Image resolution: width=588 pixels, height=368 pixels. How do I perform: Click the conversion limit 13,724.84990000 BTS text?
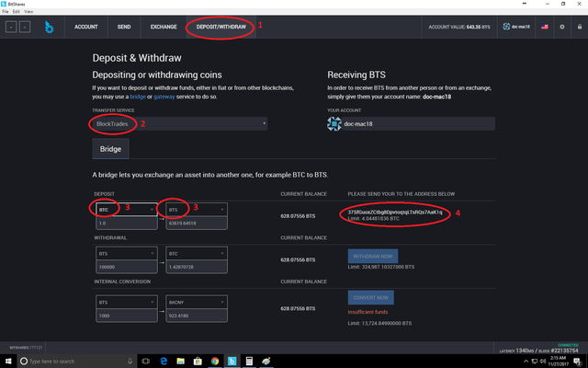tap(379, 323)
